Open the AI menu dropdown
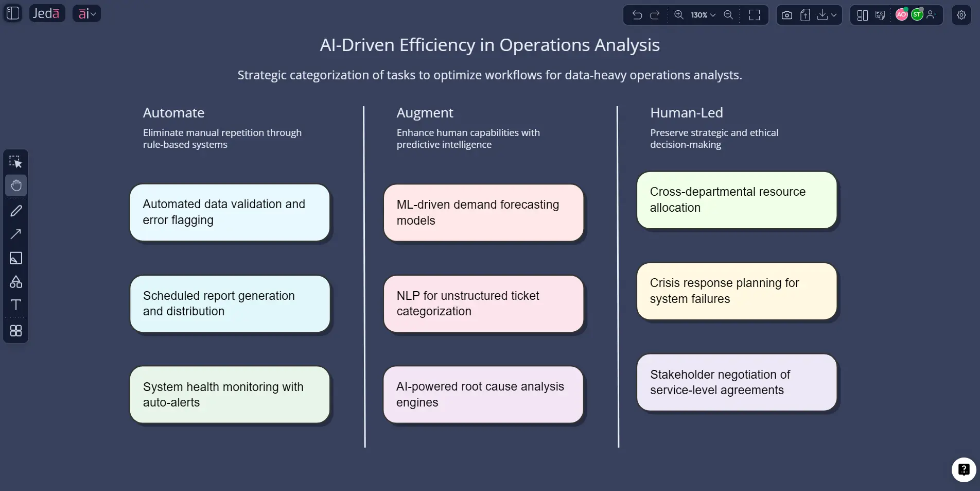The height and width of the screenshot is (491, 980). pyautogui.click(x=86, y=13)
